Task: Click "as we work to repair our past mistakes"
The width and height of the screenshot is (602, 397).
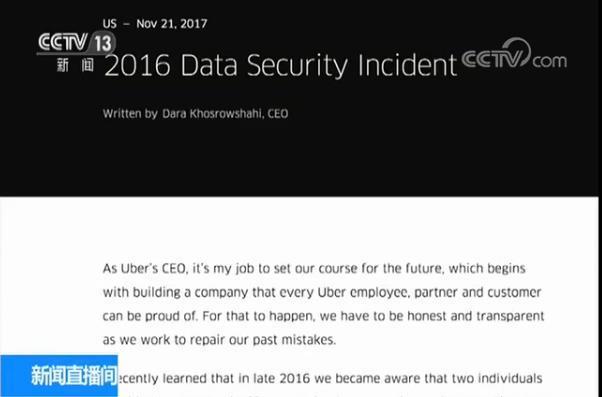Action: (219, 340)
